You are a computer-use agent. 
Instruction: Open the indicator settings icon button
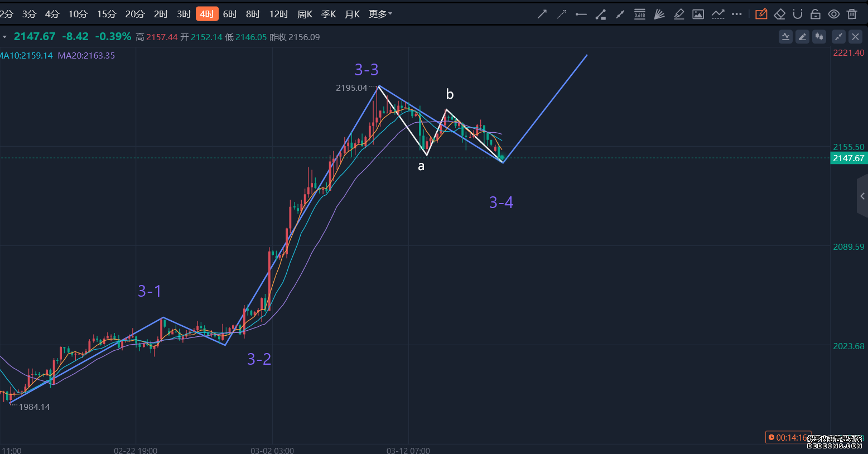pyautogui.click(x=785, y=37)
